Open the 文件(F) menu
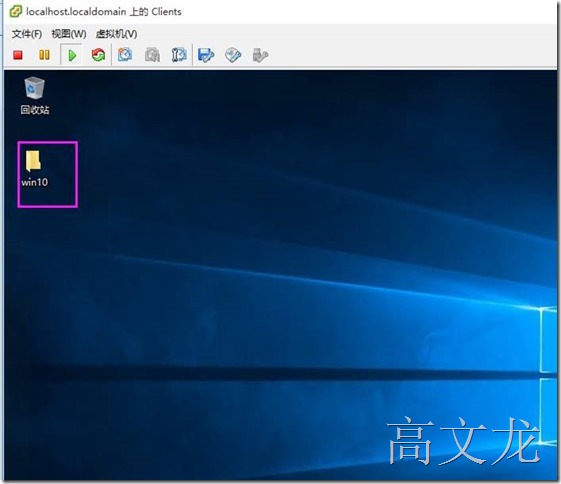 click(27, 34)
